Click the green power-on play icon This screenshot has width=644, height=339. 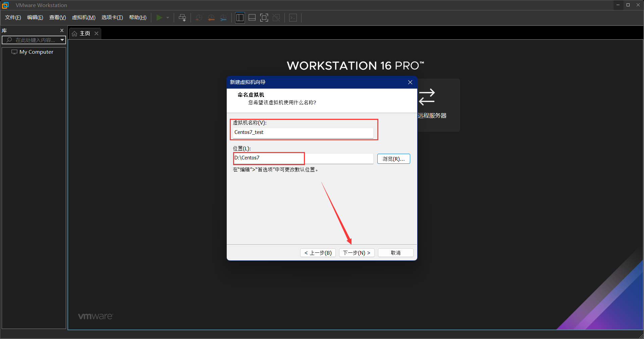(159, 18)
